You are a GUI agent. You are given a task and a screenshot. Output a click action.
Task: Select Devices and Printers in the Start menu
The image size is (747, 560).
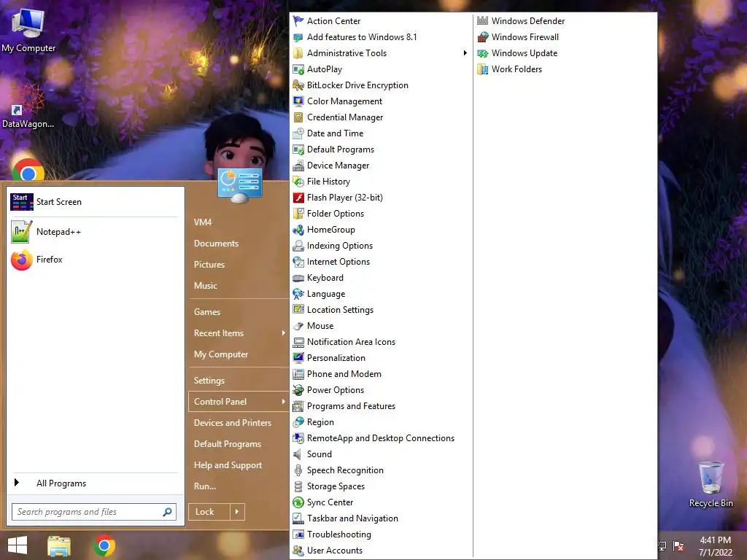233,423
